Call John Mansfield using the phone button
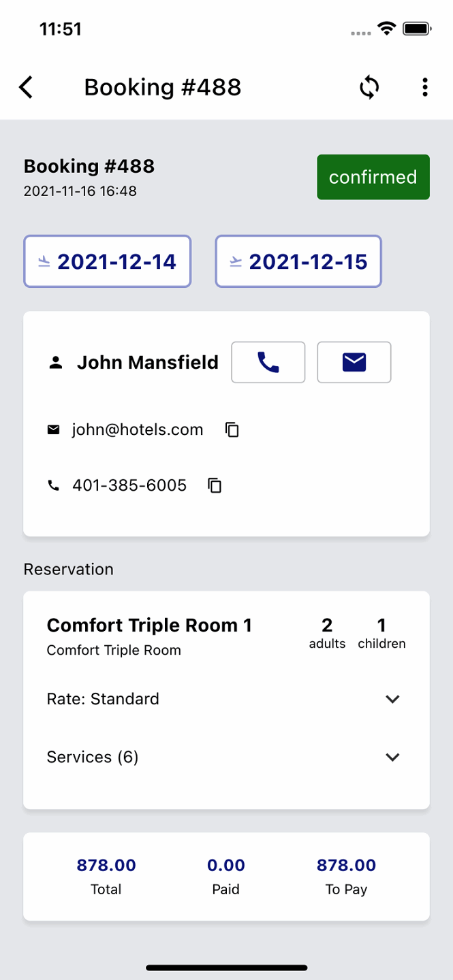Viewport: 453px width, 980px height. click(x=268, y=362)
